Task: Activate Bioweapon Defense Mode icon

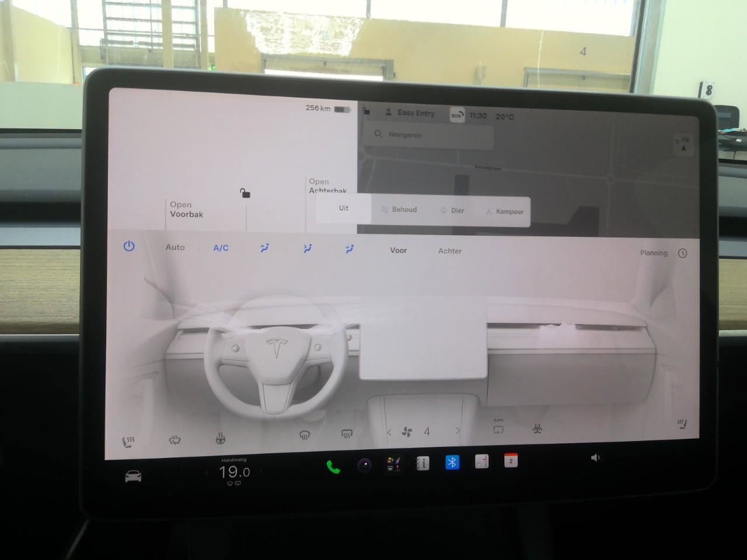Action: click(537, 429)
